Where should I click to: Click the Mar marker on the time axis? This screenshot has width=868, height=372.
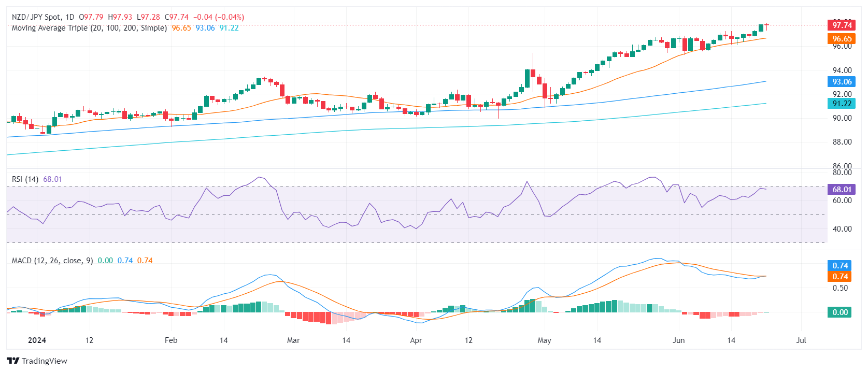tap(293, 340)
